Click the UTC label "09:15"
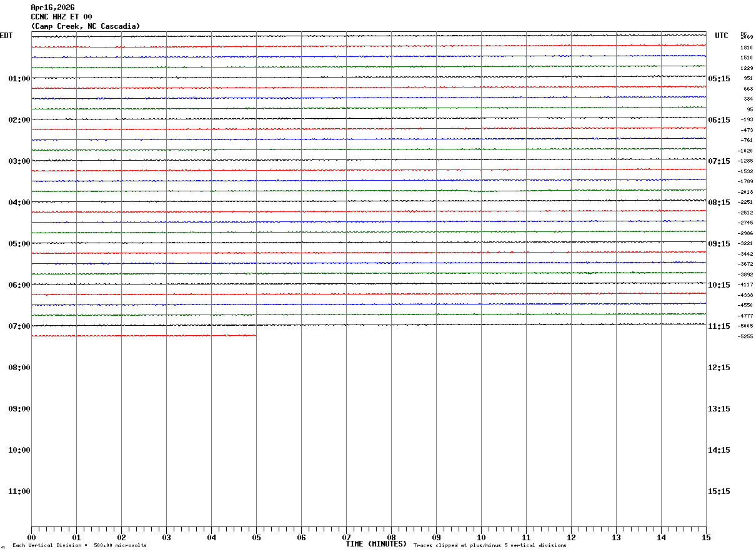 719,244
